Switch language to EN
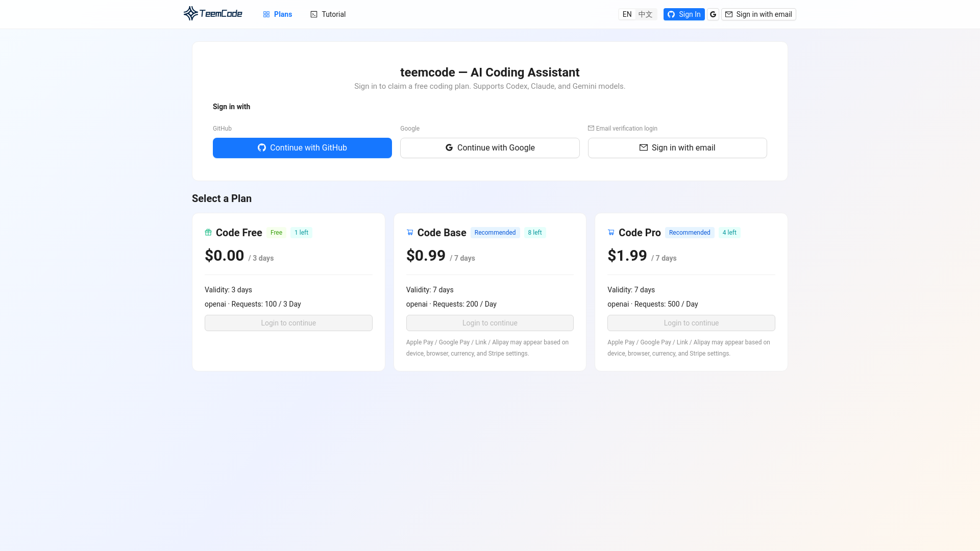This screenshot has width=980, height=551. coord(627,14)
